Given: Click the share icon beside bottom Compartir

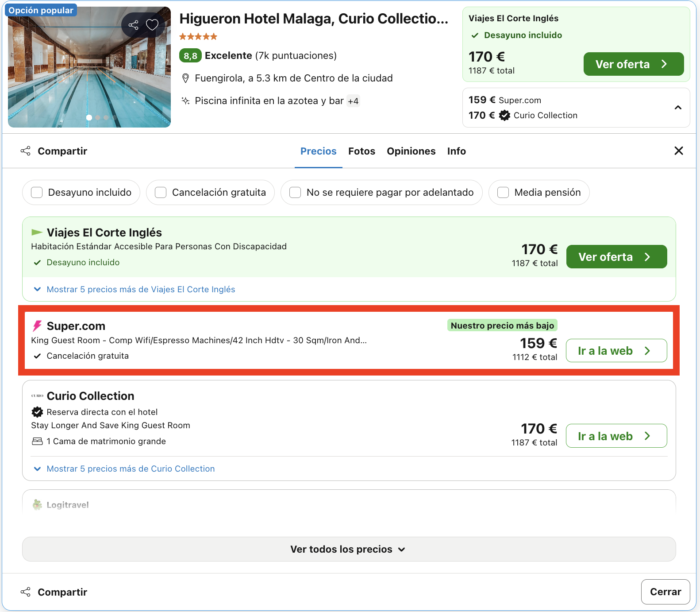Looking at the screenshot, I should [x=26, y=592].
